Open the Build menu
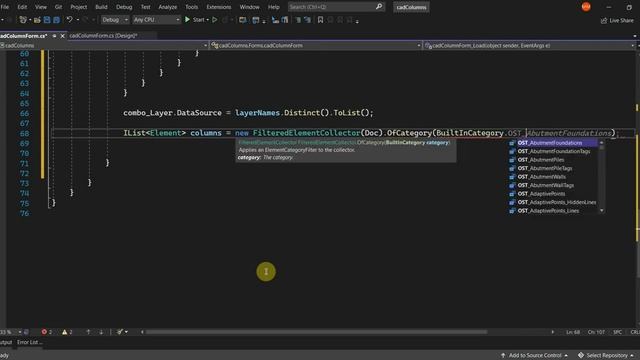The height and width of the screenshot is (360, 640). coord(101,7)
